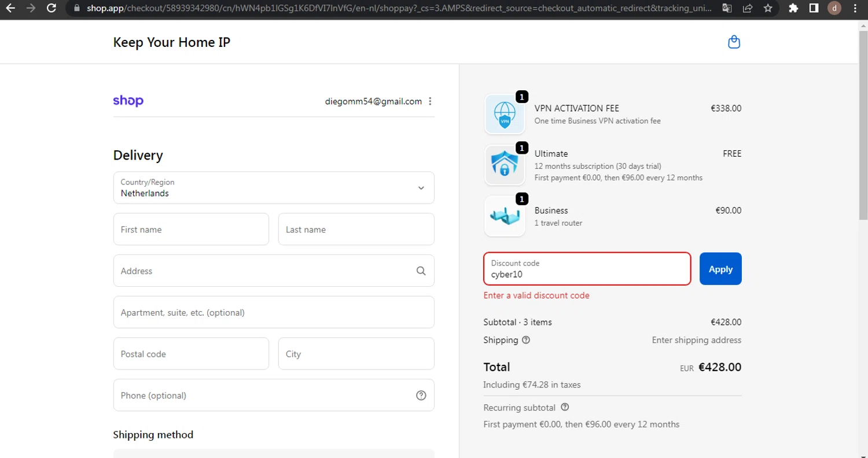Click the Apartment, suite field

274,312
